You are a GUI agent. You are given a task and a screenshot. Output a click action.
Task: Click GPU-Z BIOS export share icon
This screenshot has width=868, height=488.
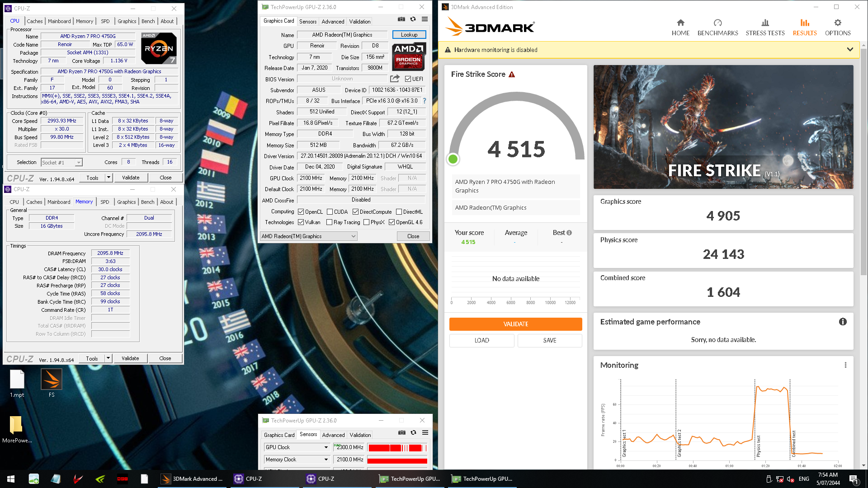point(395,79)
